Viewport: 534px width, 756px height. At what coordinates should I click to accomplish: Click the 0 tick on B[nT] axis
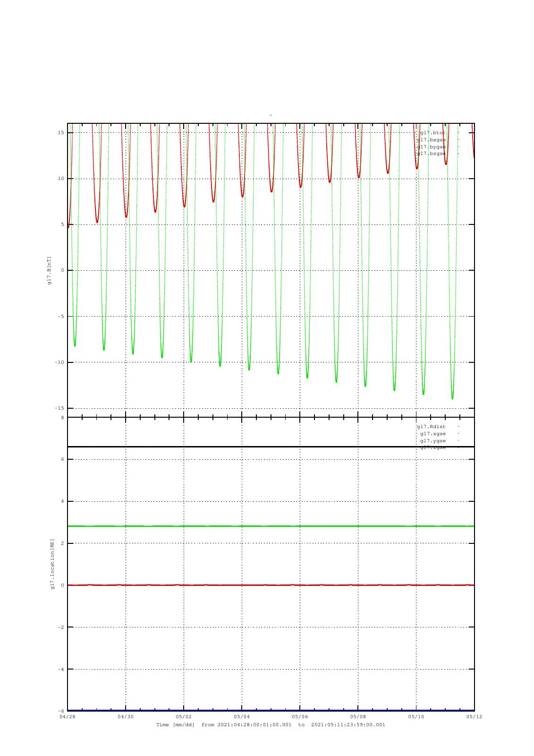62,270
